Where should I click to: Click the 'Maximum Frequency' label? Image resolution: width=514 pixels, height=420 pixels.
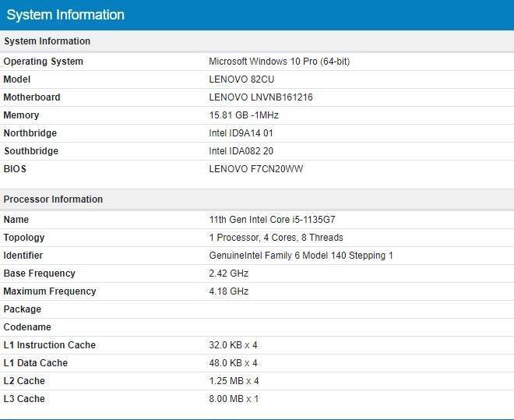point(50,291)
